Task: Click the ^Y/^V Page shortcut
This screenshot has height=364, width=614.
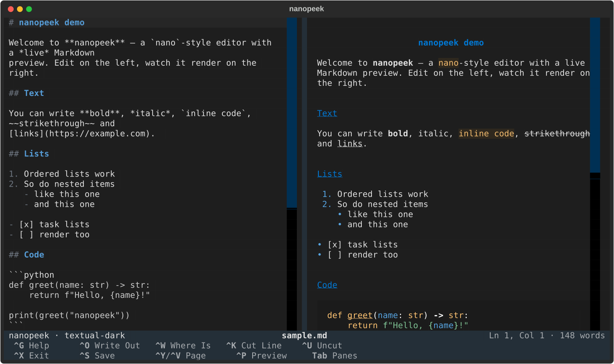Action: point(180,356)
